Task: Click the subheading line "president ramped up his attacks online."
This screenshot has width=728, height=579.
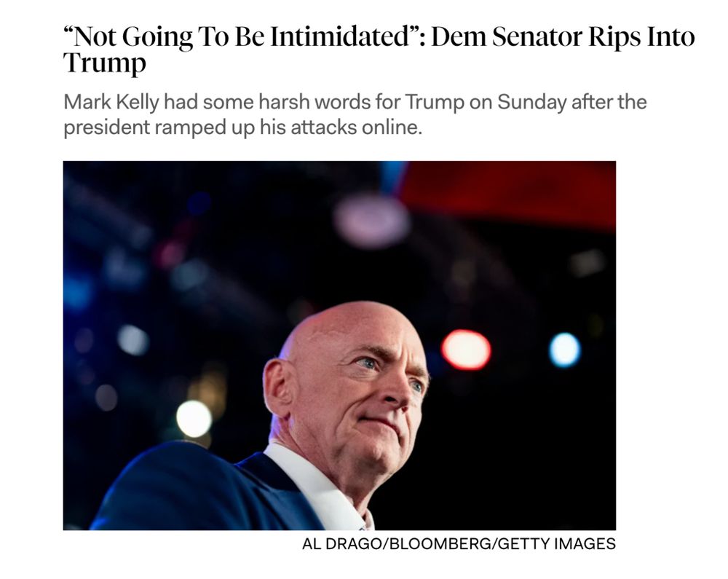Action: click(243, 127)
